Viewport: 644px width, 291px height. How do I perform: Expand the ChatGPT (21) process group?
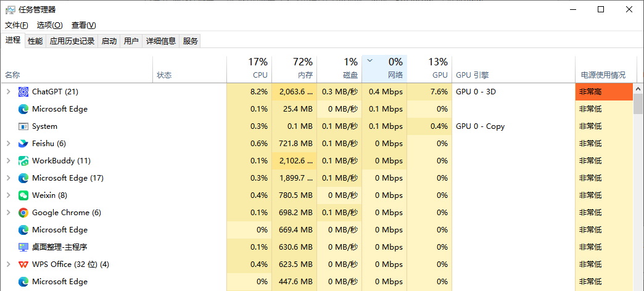(x=8, y=92)
